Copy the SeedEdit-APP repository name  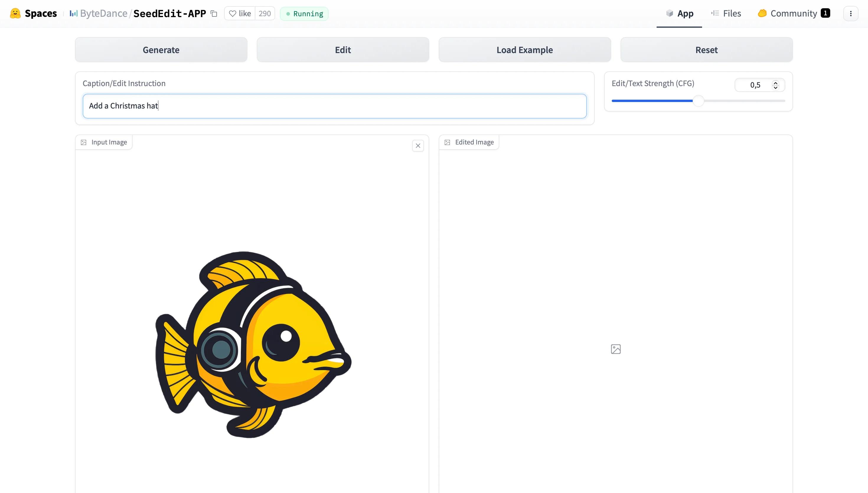coord(214,14)
